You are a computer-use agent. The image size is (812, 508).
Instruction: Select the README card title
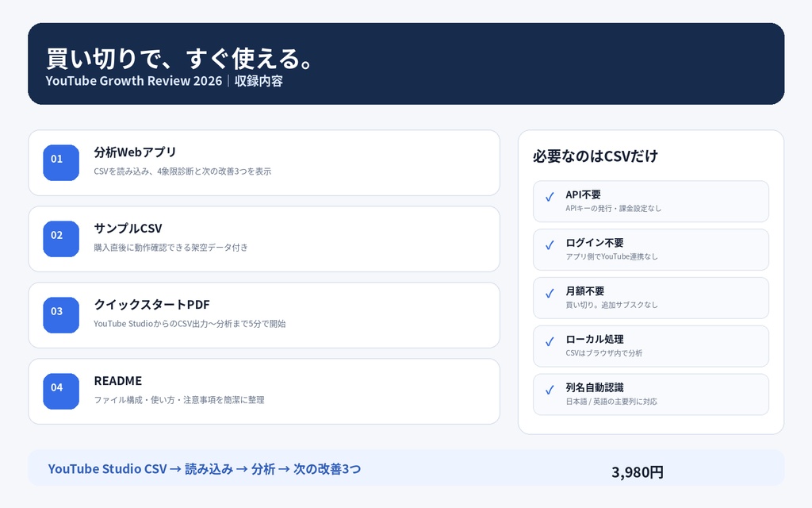point(117,380)
